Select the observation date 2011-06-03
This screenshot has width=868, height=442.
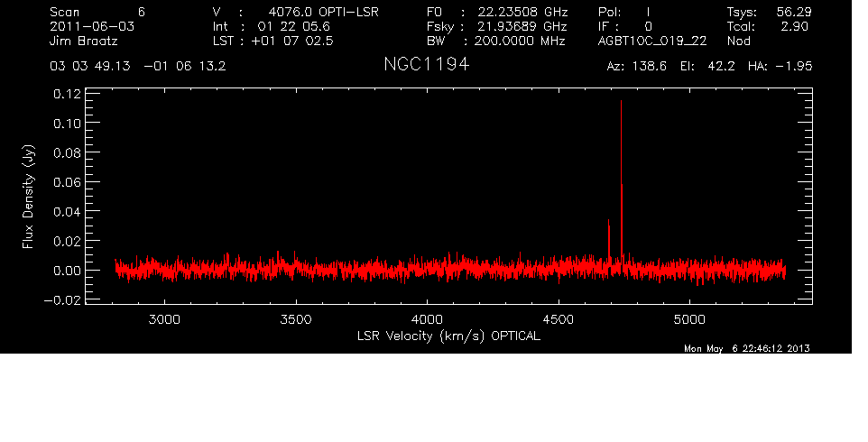(x=92, y=26)
